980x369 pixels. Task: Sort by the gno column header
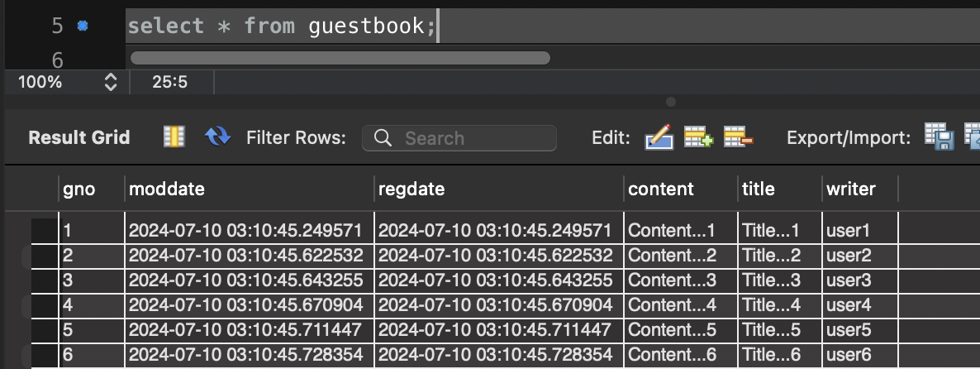point(93,189)
